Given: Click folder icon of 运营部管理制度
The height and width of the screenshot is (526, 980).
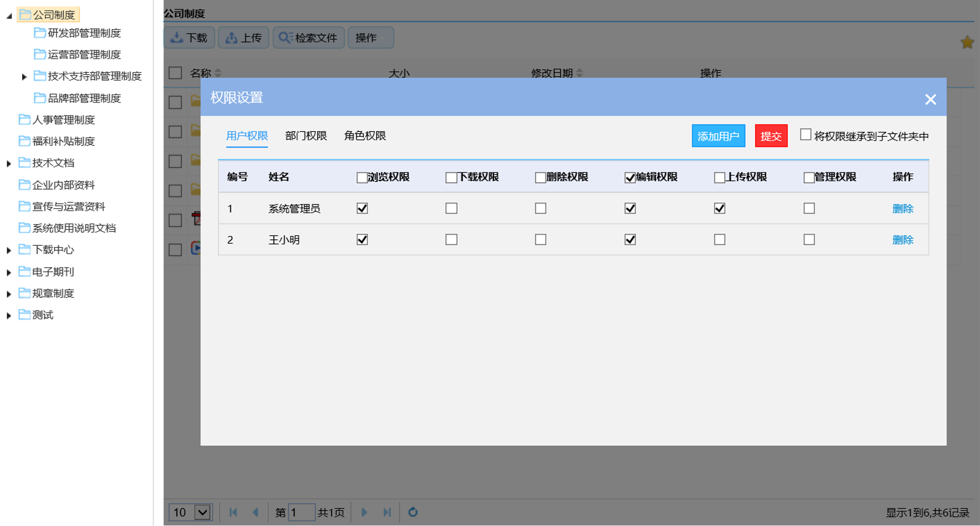Looking at the screenshot, I should coord(40,54).
